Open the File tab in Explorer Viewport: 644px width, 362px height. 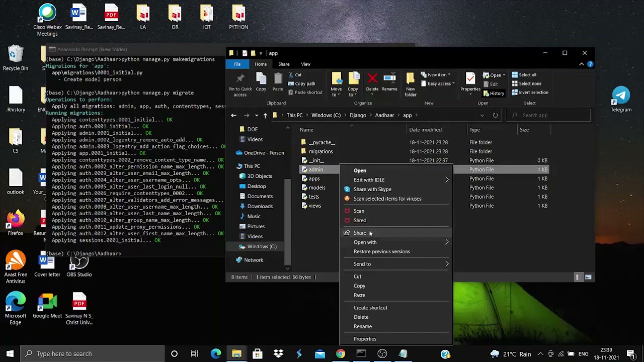click(x=237, y=64)
